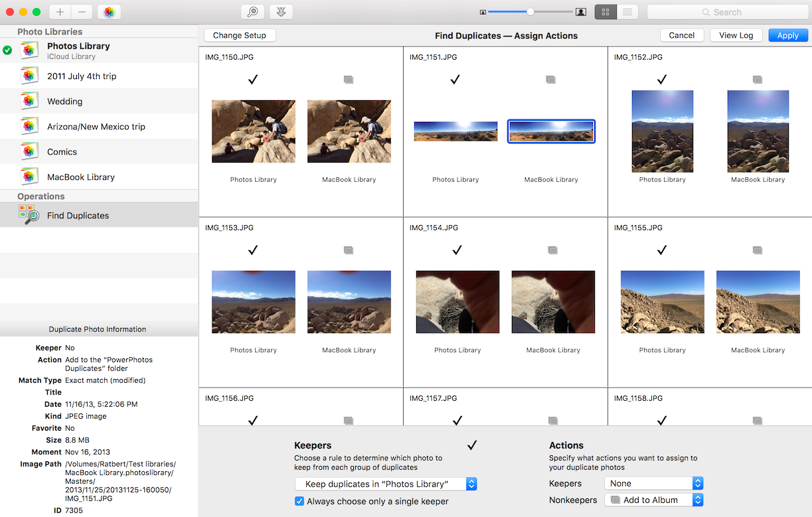Adjust the thumbnail size slider

(530, 12)
